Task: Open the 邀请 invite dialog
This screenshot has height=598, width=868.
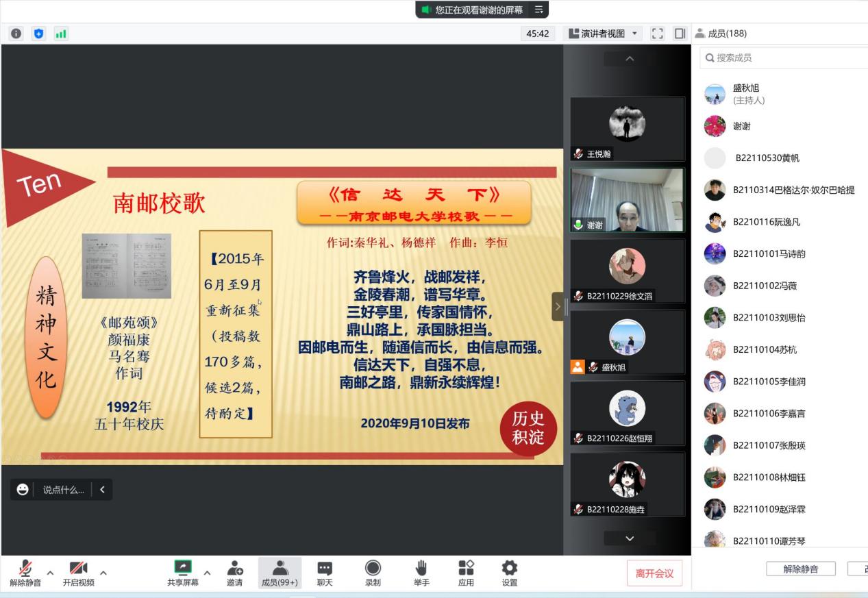Action: point(235,573)
